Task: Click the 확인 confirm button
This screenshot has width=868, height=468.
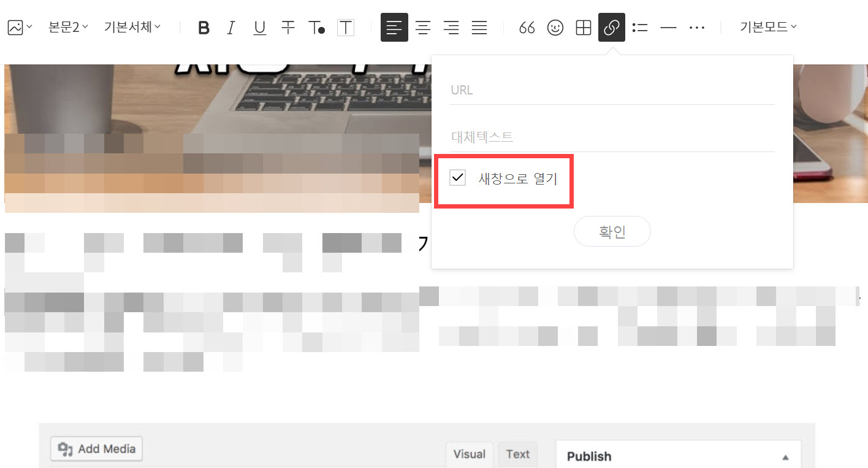Action: (612, 231)
